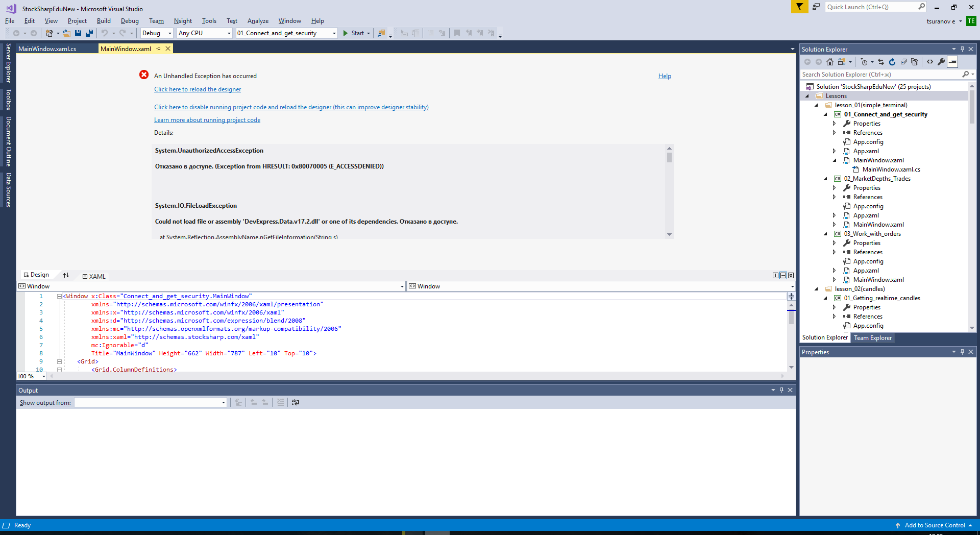This screenshot has width=980, height=535.
Task: Click disable running project code link
Action: pyautogui.click(x=291, y=107)
